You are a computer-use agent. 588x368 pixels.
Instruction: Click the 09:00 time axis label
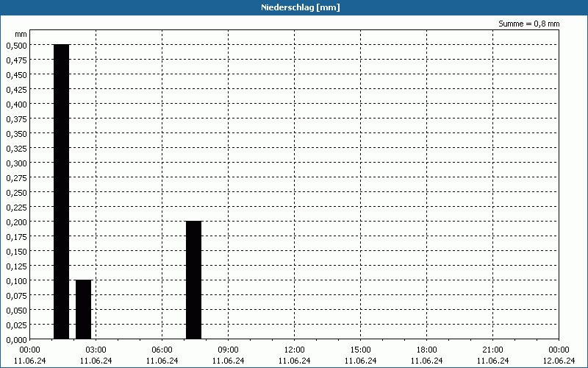(228, 350)
